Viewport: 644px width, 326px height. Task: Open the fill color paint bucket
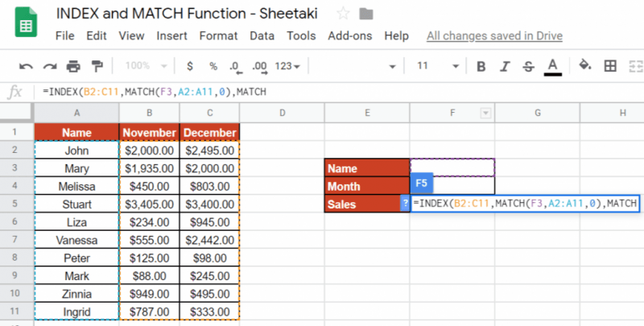(585, 66)
